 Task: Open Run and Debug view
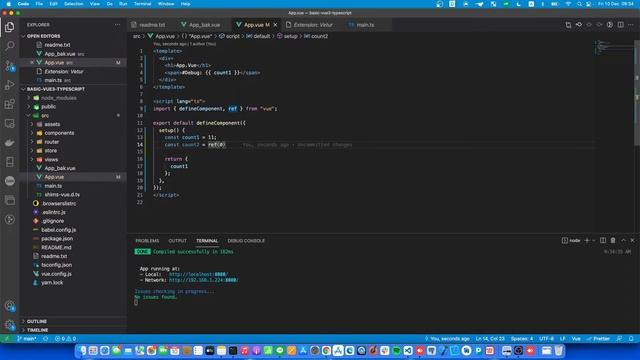pos(9,85)
